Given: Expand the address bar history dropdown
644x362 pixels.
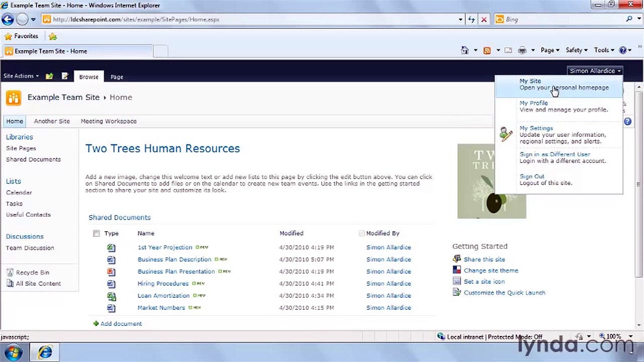Looking at the screenshot, I should tap(460, 19).
